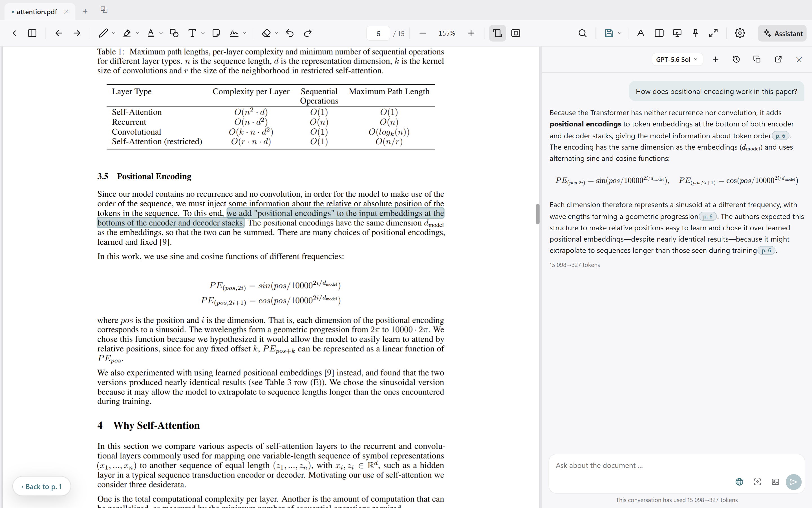The height and width of the screenshot is (508, 812).
Task: Toggle the sidebar panel icon
Action: (x=32, y=33)
